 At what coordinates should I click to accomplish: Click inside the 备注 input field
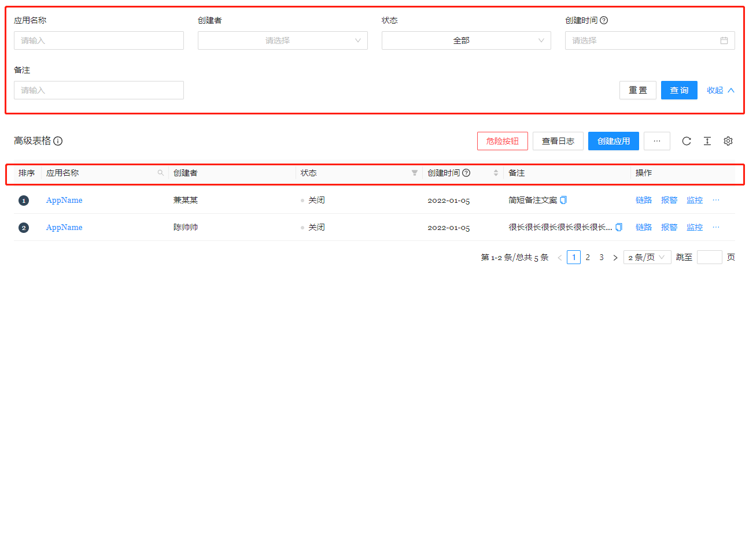coord(98,90)
